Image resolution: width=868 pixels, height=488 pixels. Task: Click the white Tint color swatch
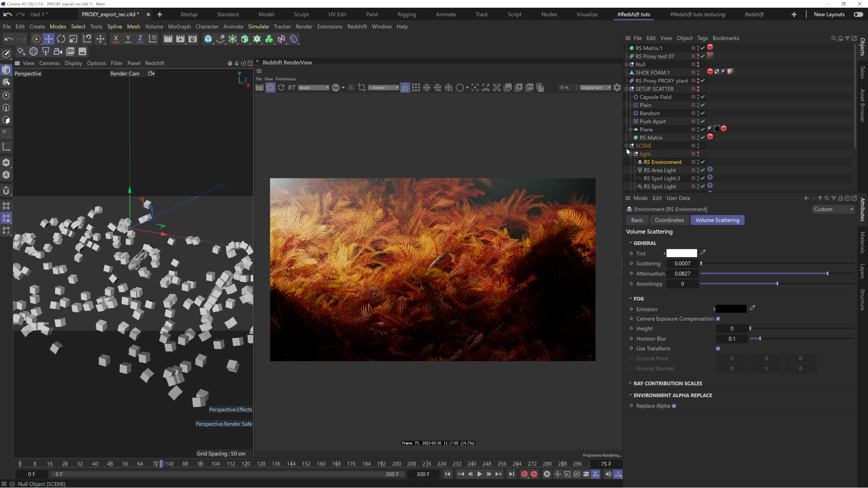point(681,253)
